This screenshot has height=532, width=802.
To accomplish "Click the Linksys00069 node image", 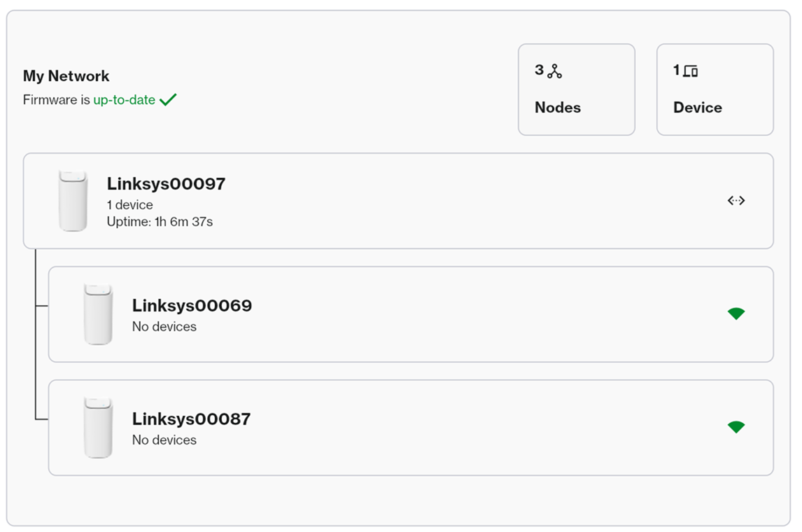I will [99, 313].
